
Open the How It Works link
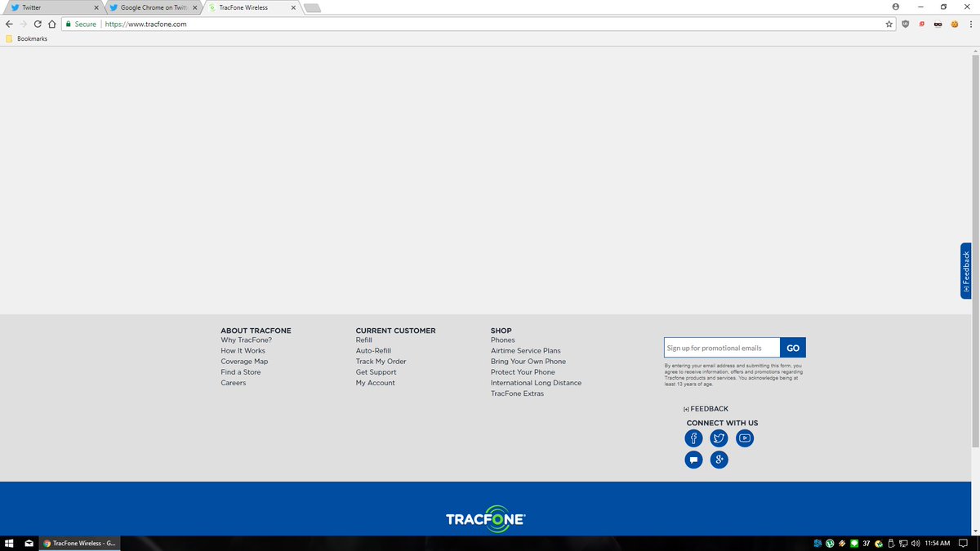point(243,351)
